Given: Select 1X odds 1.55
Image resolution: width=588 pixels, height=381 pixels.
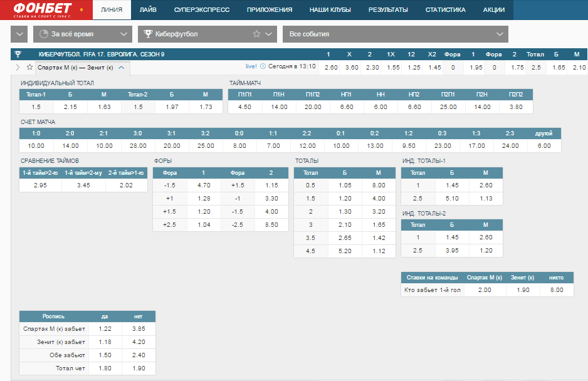Looking at the screenshot, I should point(393,68).
